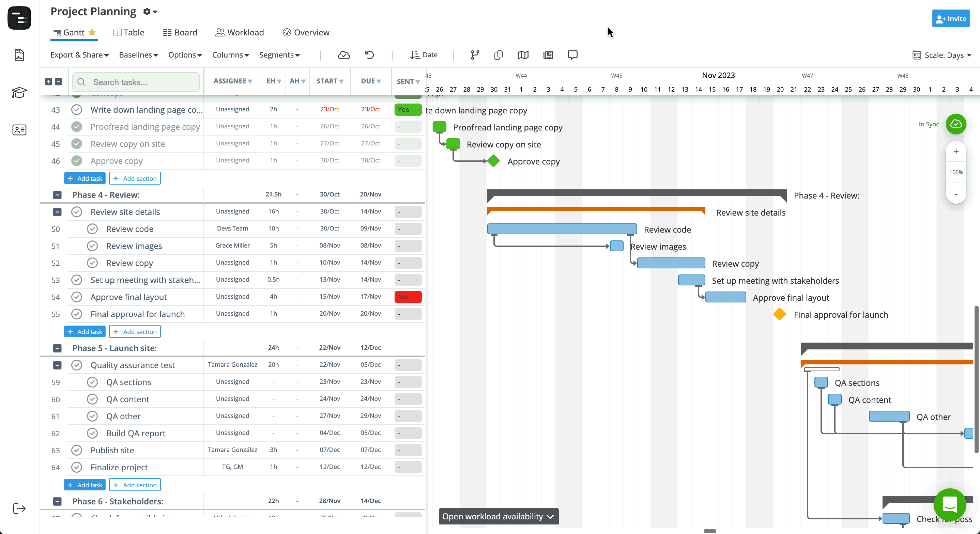Switch to the Workload view
This screenshot has width=980, height=534.
(x=240, y=32)
